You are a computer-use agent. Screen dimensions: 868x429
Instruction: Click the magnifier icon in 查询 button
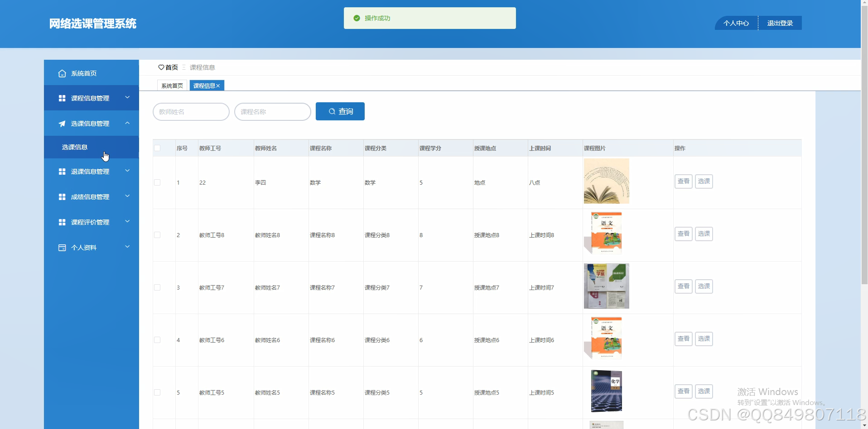click(x=332, y=111)
